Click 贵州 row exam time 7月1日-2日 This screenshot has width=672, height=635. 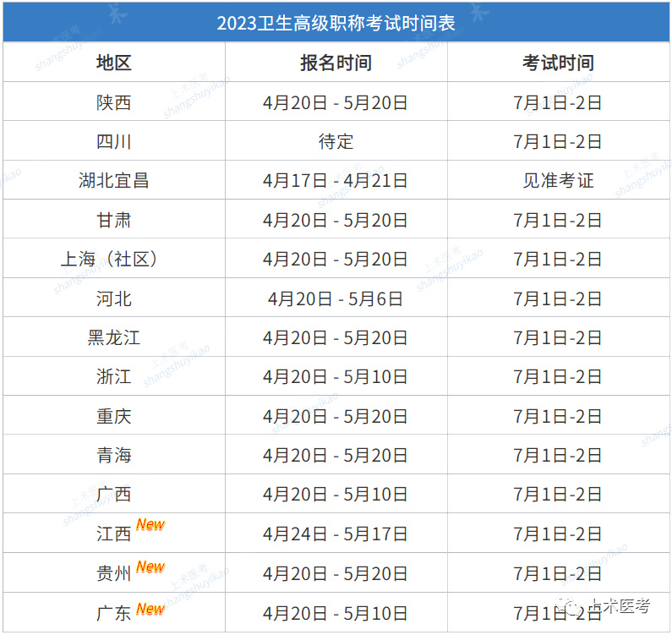point(558,573)
